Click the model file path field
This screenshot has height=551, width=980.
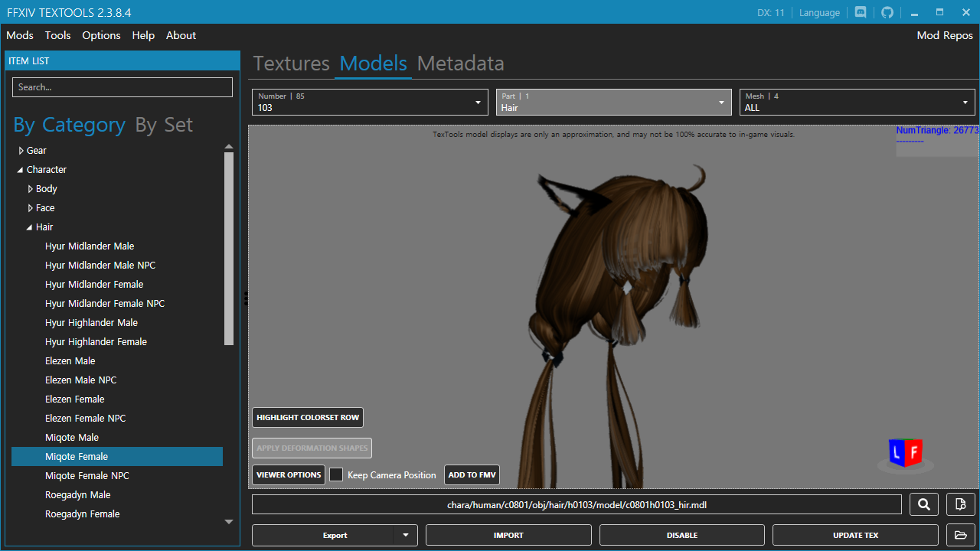[577, 504]
